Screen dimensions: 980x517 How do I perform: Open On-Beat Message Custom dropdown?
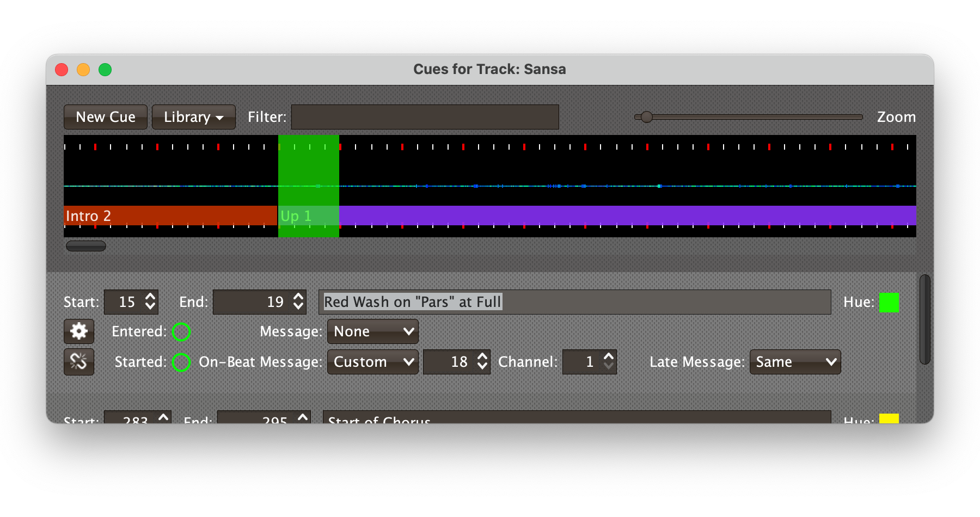pos(373,362)
